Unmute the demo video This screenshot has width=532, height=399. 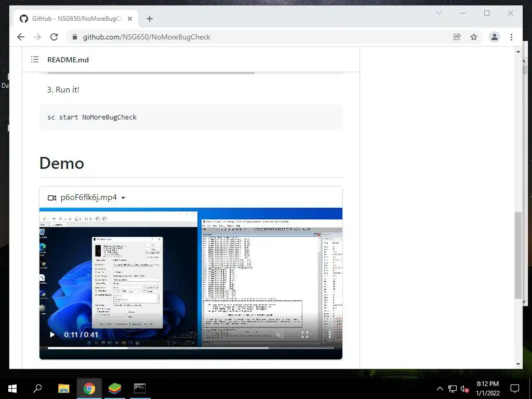click(280, 335)
